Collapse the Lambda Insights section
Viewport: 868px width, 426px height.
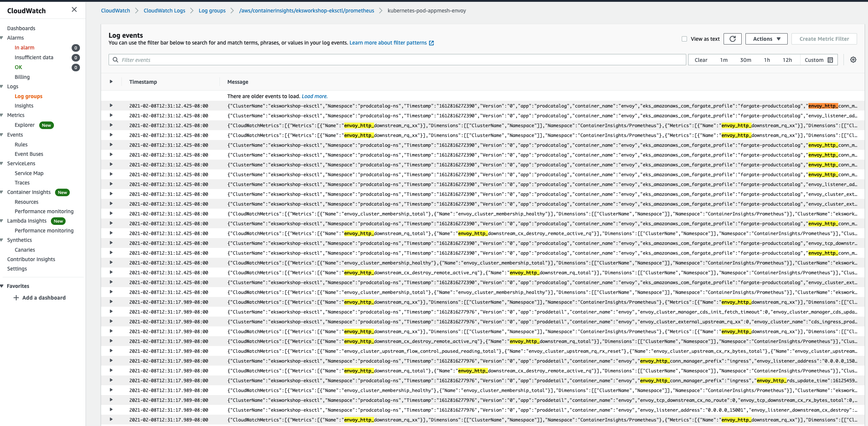[2, 221]
